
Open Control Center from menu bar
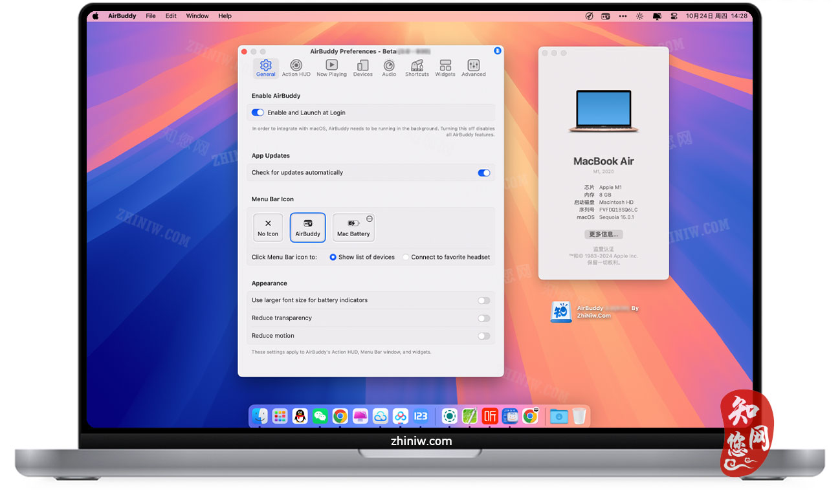click(x=674, y=16)
